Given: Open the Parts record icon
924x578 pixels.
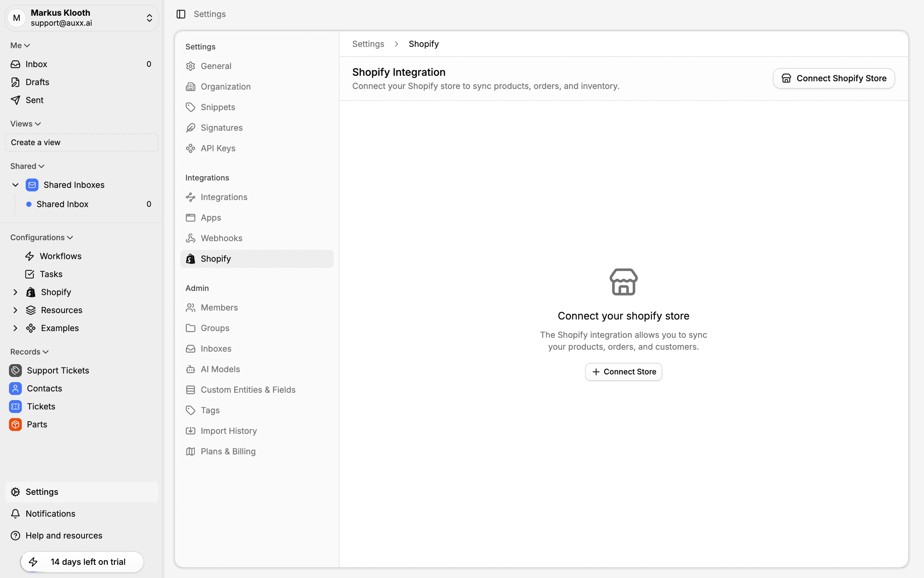Looking at the screenshot, I should click(15, 424).
